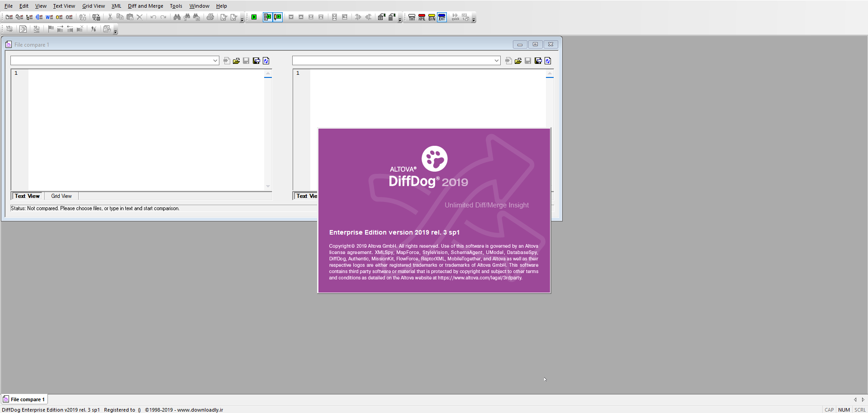Open file icon for right pane
The height and width of the screenshot is (413, 868).
pos(518,61)
